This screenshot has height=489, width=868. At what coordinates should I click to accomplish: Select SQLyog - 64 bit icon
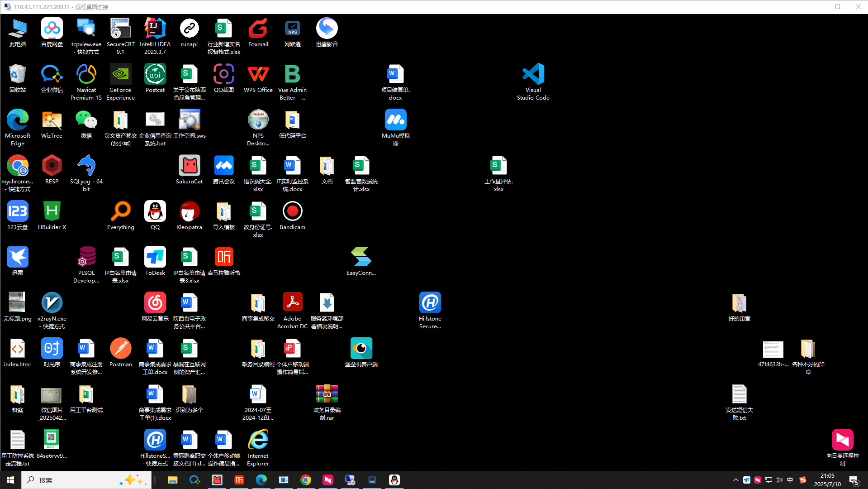pos(86,173)
